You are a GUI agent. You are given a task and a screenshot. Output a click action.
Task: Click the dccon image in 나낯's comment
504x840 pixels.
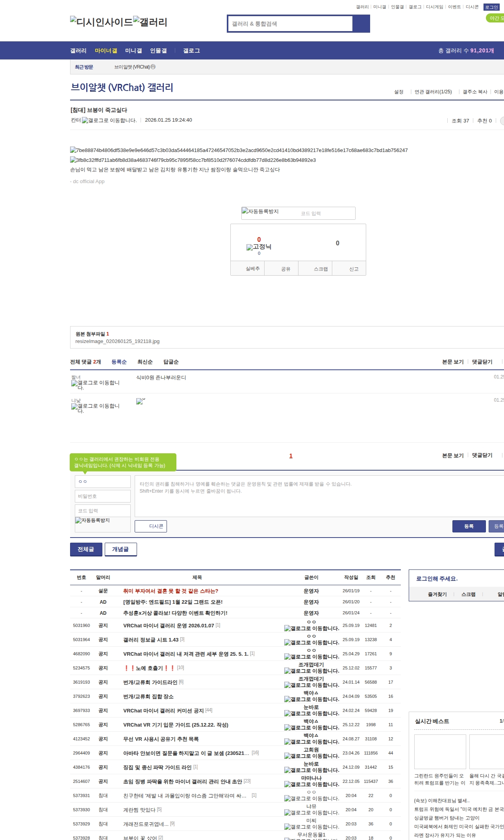(140, 401)
